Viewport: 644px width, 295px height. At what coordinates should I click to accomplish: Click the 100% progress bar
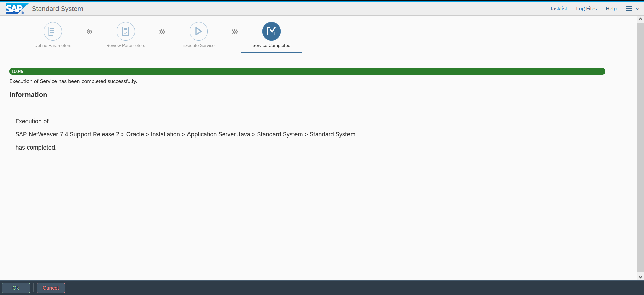(307, 71)
